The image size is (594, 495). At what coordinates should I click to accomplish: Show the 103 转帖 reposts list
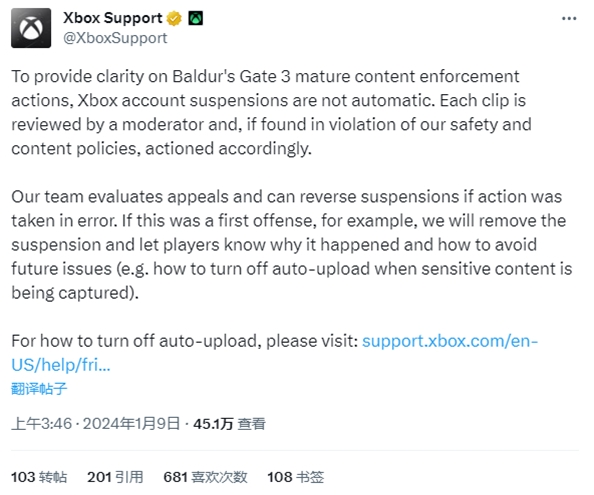(39, 477)
